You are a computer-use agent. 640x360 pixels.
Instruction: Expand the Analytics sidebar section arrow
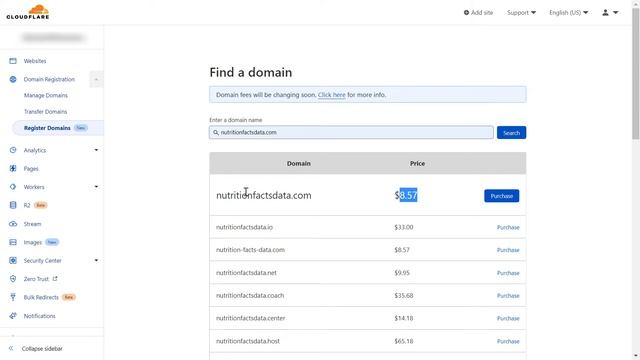96,150
